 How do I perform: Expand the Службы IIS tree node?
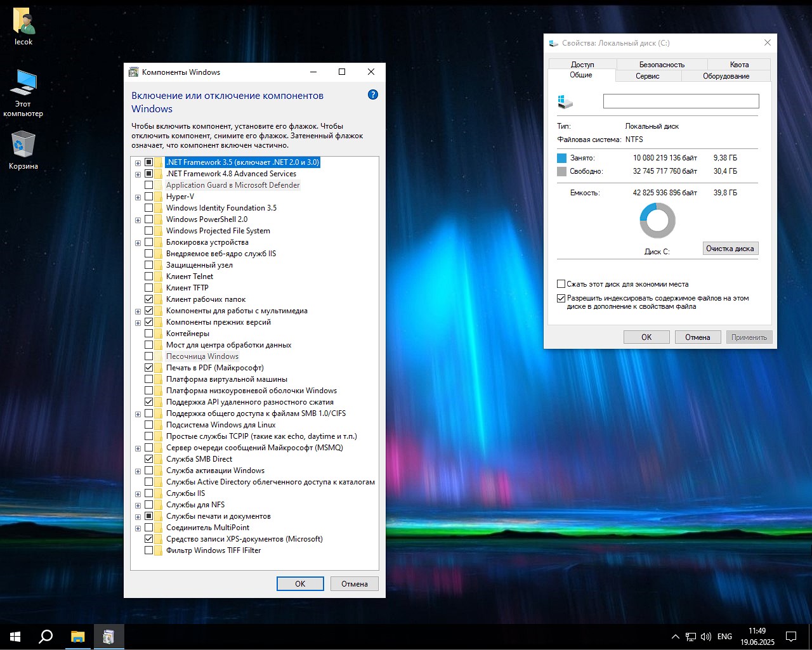(x=138, y=494)
